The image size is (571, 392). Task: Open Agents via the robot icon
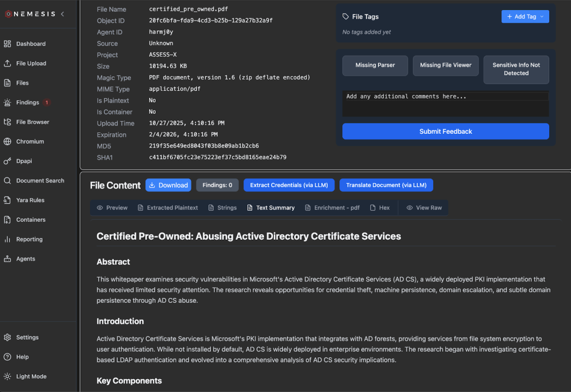click(x=7, y=259)
